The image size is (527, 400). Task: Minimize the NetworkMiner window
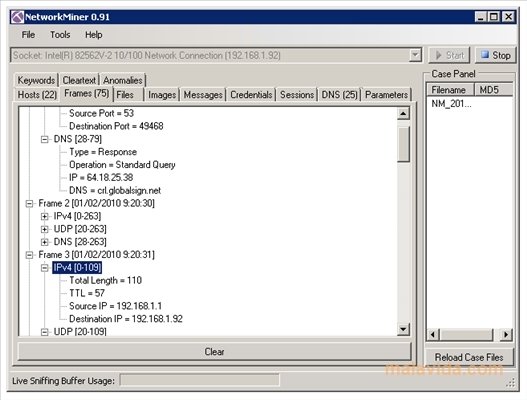tap(480, 17)
